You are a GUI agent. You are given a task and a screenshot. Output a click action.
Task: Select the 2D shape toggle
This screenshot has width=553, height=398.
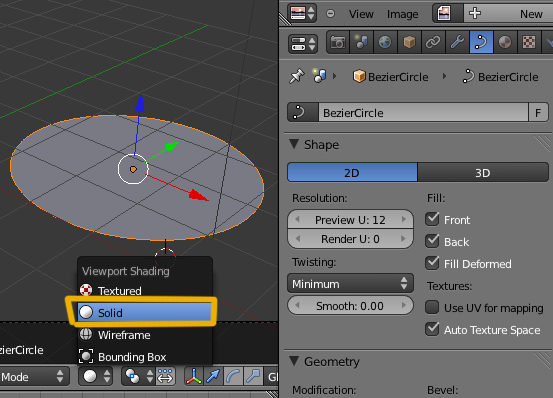coord(352,172)
